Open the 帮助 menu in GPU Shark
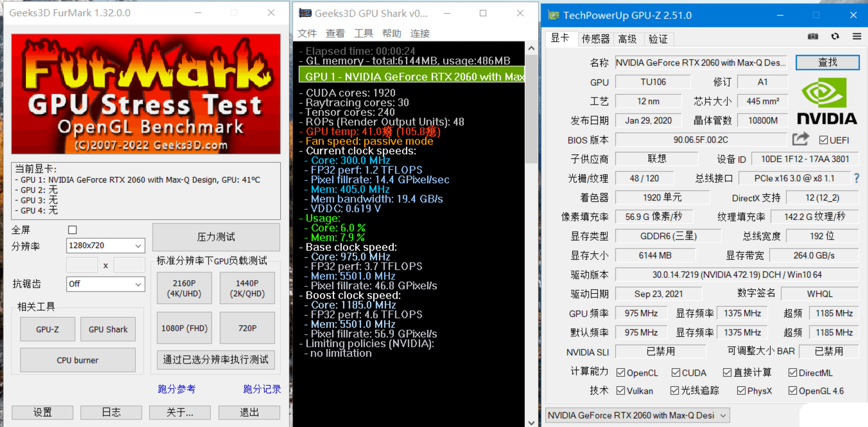Screen dimensions: 868x427 (392, 33)
